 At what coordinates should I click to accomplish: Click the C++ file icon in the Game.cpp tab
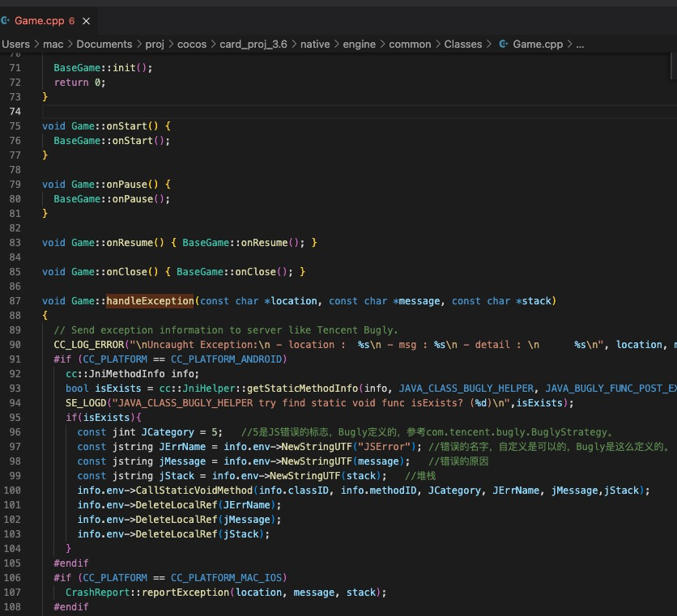(6, 20)
